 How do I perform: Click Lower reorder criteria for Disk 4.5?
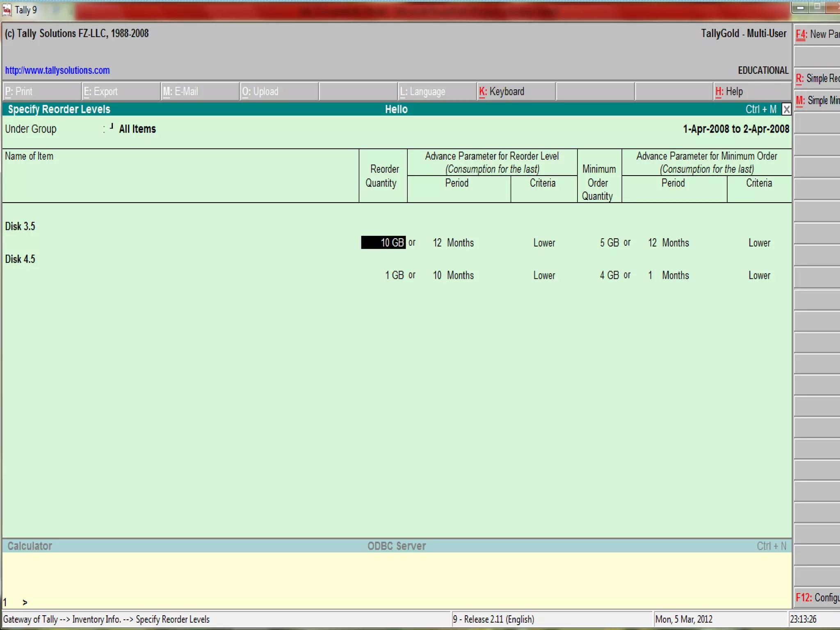(x=544, y=275)
